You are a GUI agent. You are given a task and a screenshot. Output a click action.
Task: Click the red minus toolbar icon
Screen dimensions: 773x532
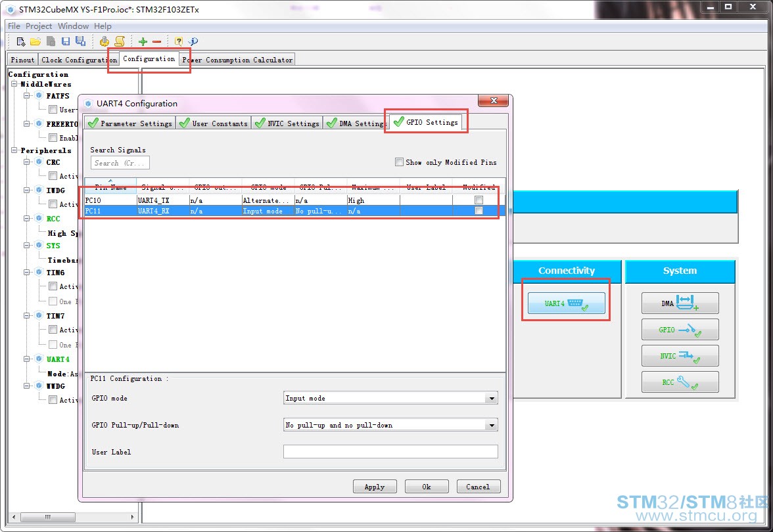(x=156, y=41)
